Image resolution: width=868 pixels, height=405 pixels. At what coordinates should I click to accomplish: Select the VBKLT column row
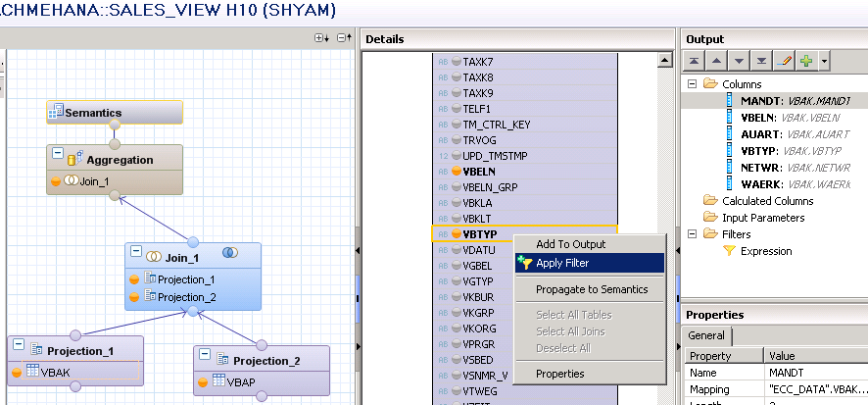pyautogui.click(x=525, y=219)
